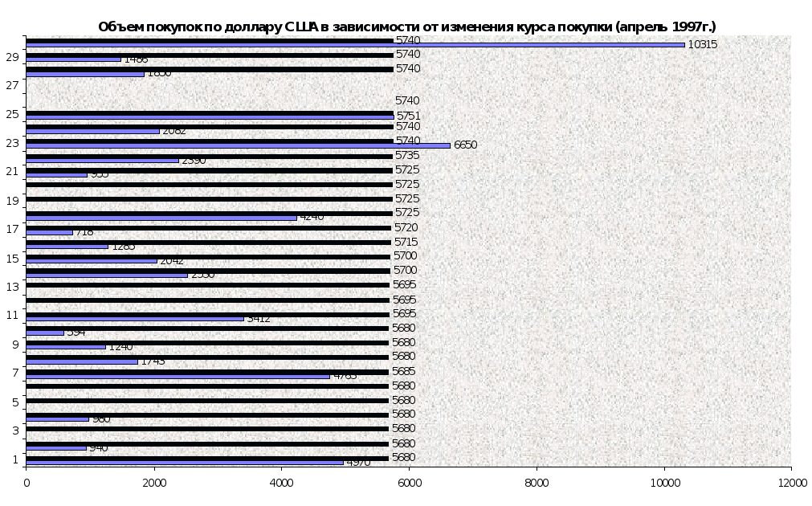Click the chart title text

coord(406,27)
